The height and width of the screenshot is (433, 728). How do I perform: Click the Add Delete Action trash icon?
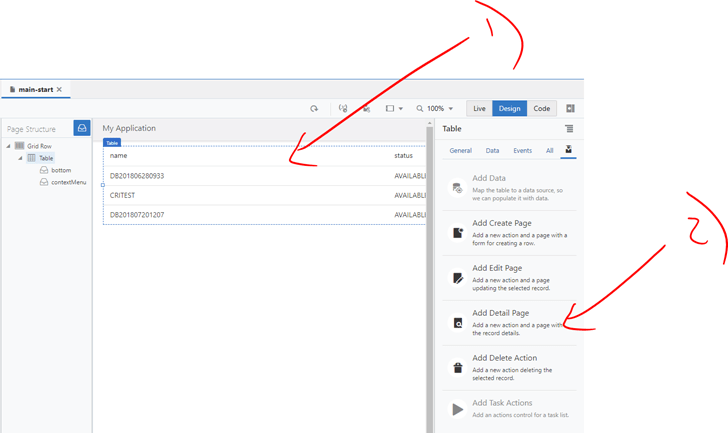[458, 367]
